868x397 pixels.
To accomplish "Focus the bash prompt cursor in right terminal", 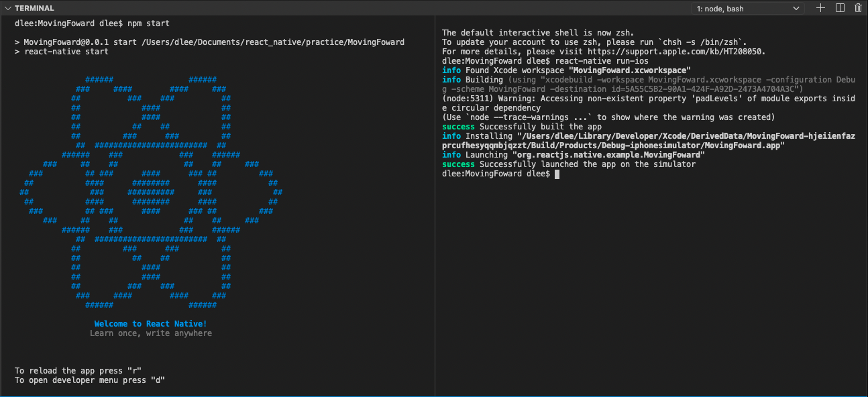I will (557, 174).
